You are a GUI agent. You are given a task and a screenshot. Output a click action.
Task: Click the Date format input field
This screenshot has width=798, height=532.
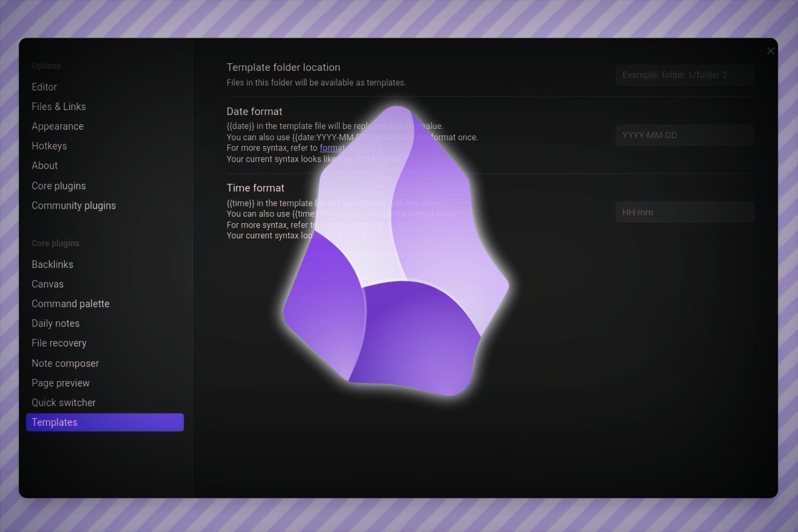(685, 135)
